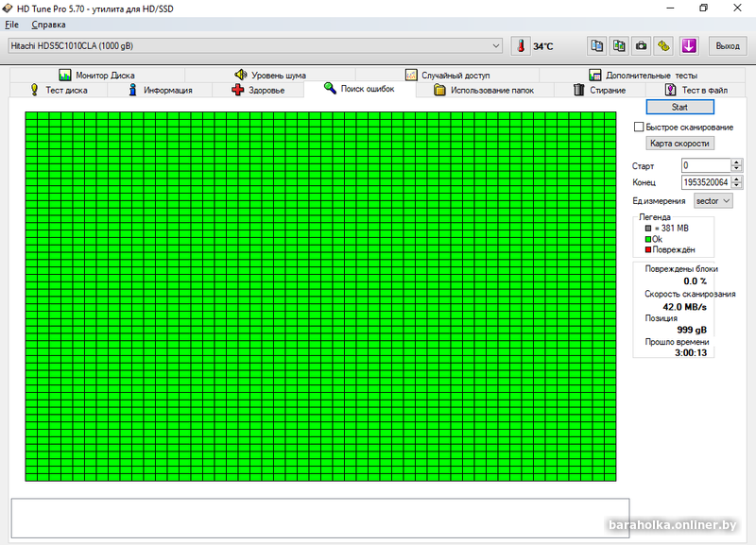The height and width of the screenshot is (545, 756).
Task: Click the Случайный доступ icon
Action: (411, 75)
